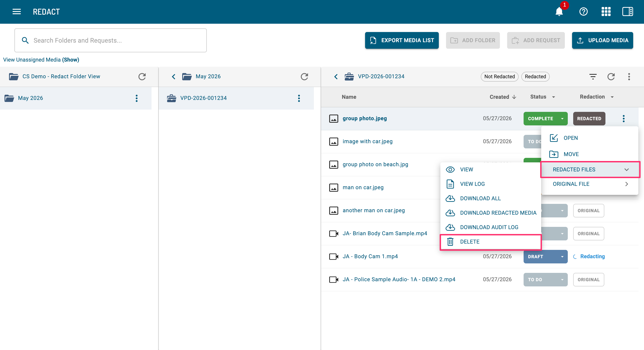Go back from May 2026 folder
Image resolution: width=644 pixels, height=350 pixels.
(174, 76)
